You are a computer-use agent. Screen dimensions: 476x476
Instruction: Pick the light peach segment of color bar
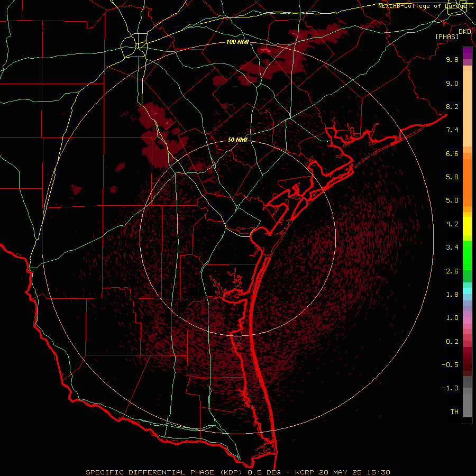point(467,108)
